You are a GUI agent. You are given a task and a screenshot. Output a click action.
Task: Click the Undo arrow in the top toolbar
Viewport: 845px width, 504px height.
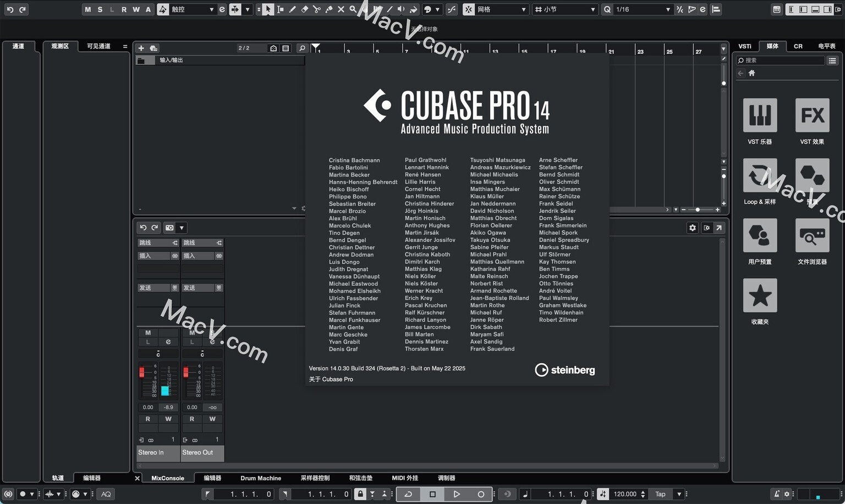10,9
